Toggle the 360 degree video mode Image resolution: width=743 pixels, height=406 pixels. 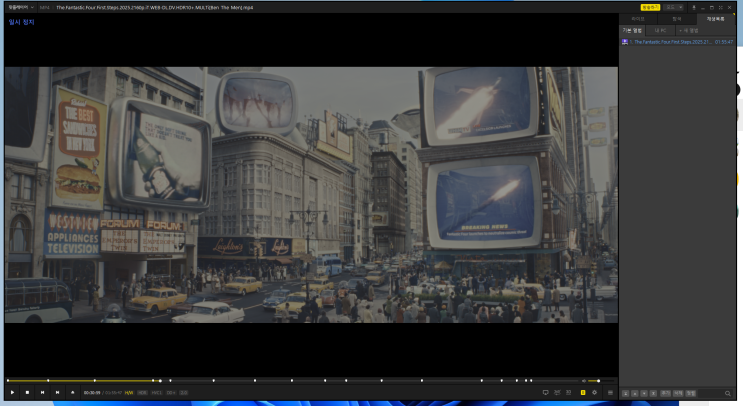click(x=557, y=393)
